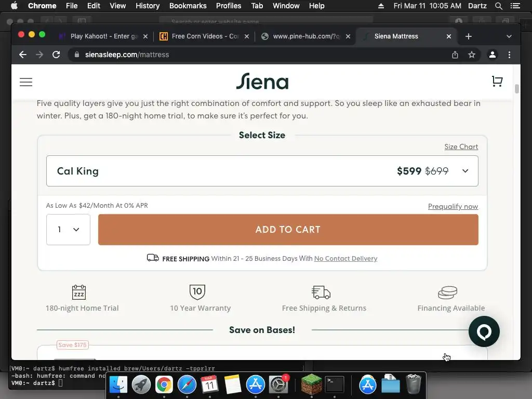The width and height of the screenshot is (532, 399).
Task: Open Spotlight search in the menu bar
Action: pyautogui.click(x=498, y=6)
